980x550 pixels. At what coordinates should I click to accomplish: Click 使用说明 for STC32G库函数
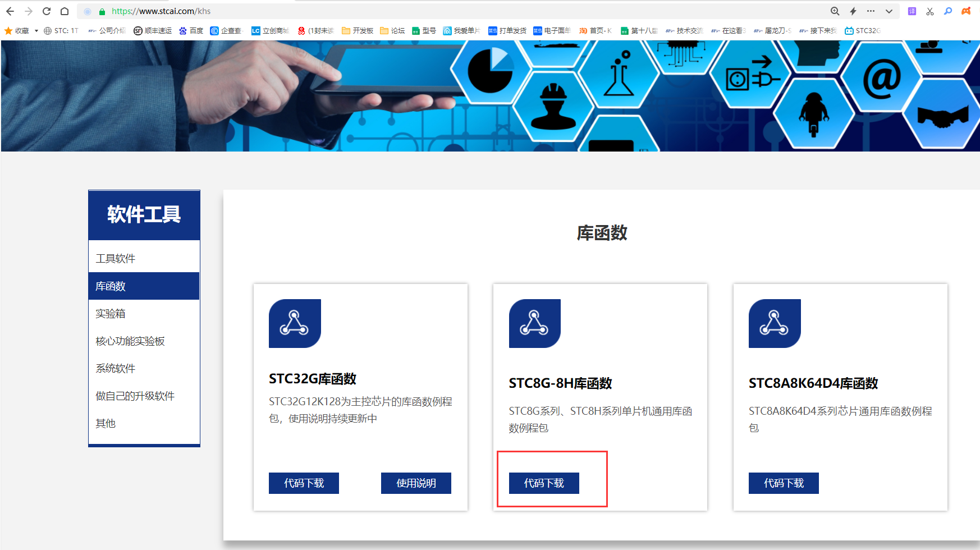(x=416, y=483)
